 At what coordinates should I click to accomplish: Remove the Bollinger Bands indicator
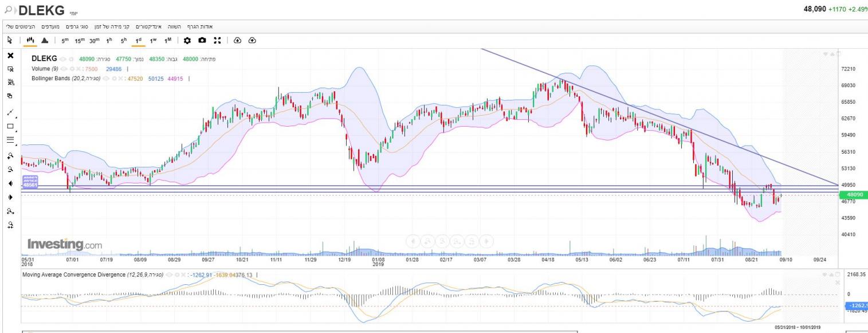121,79
